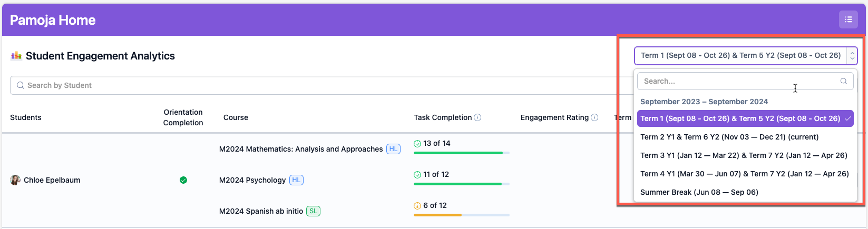Choose Term 3 Y1 (Jan 12 — Mar 22) option

743,155
